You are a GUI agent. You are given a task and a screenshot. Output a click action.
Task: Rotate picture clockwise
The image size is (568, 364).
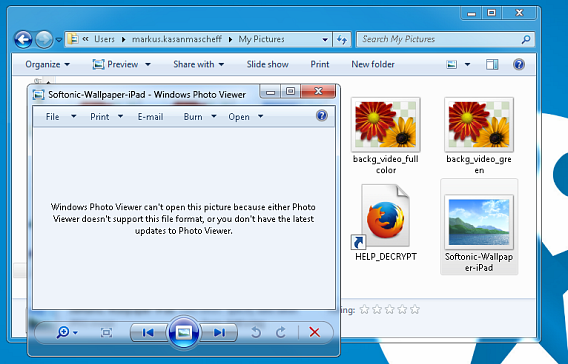[281, 332]
